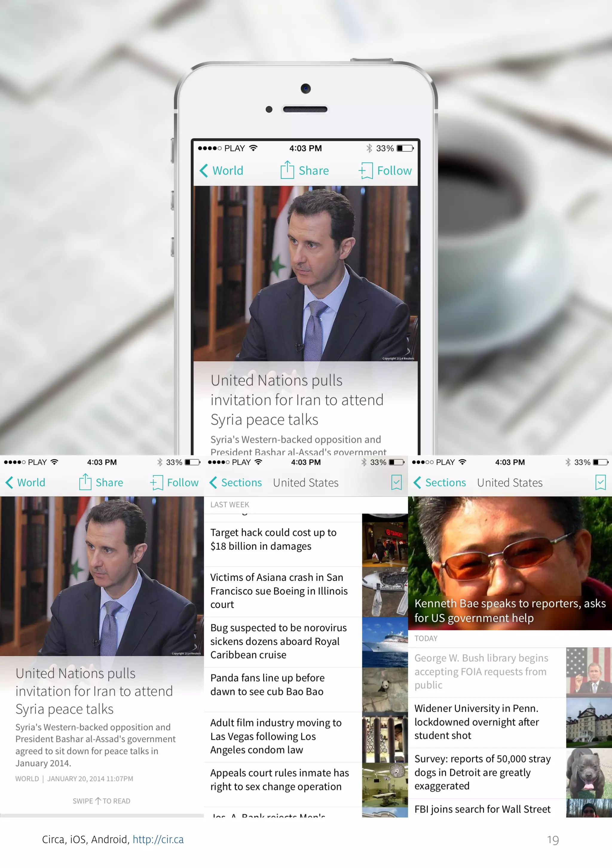612x868 pixels.
Task: Tap the operating room thumbnail
Action: coord(385,784)
